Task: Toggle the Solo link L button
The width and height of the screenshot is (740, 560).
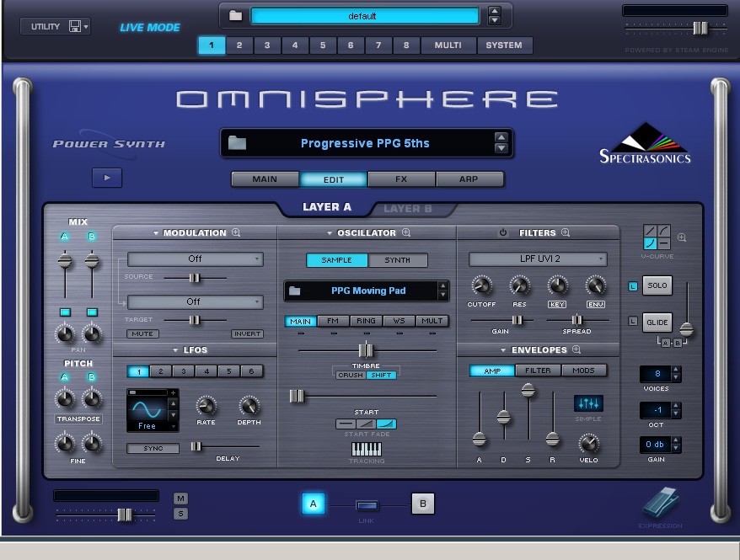Action: [633, 286]
